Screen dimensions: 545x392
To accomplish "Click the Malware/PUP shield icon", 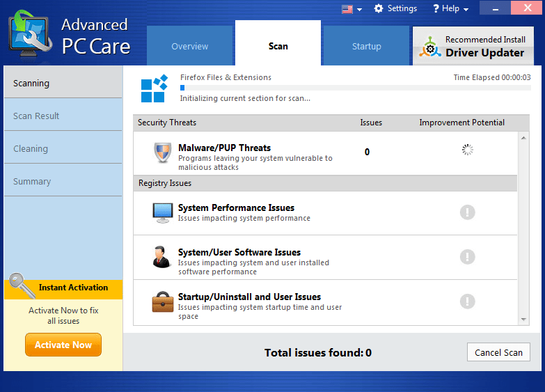I will point(163,152).
